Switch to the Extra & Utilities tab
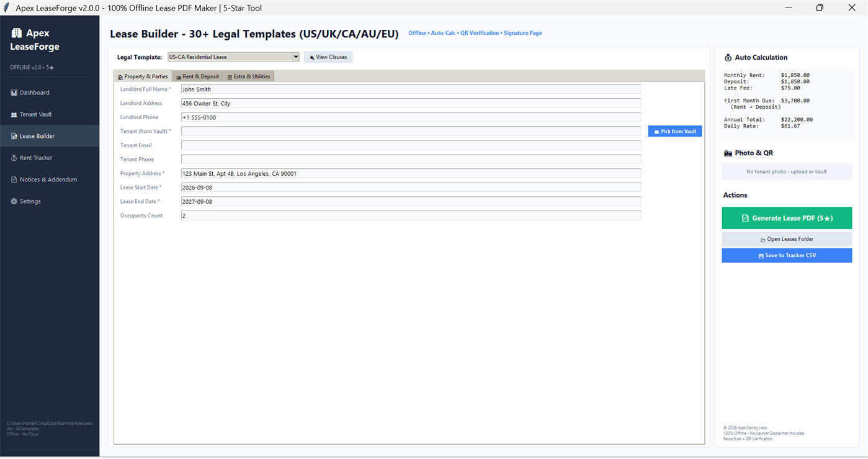Screen dimensions: 868x459 (249, 76)
